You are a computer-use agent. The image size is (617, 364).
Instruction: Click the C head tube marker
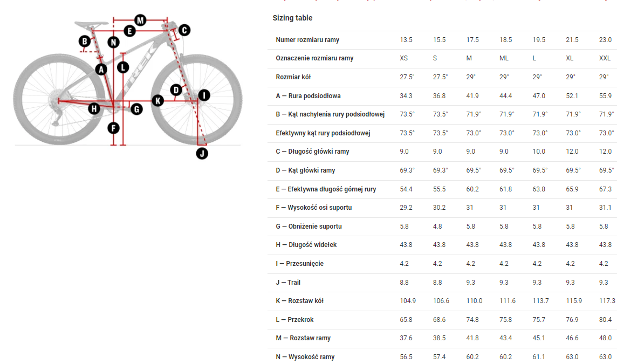184,30
